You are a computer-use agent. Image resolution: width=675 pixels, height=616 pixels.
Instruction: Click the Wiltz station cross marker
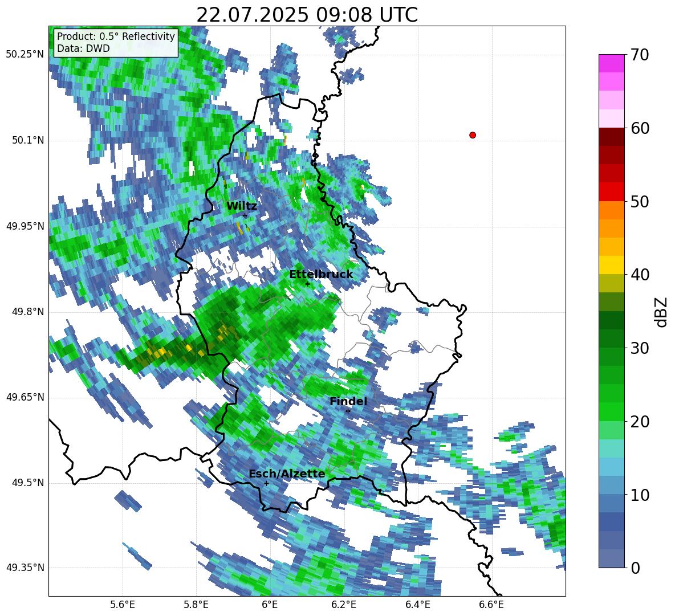245,215
